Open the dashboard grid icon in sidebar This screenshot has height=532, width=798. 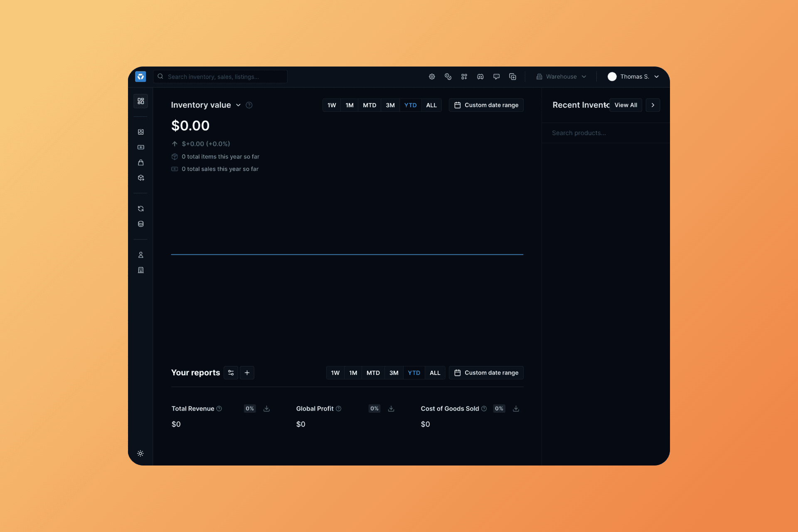(140, 101)
